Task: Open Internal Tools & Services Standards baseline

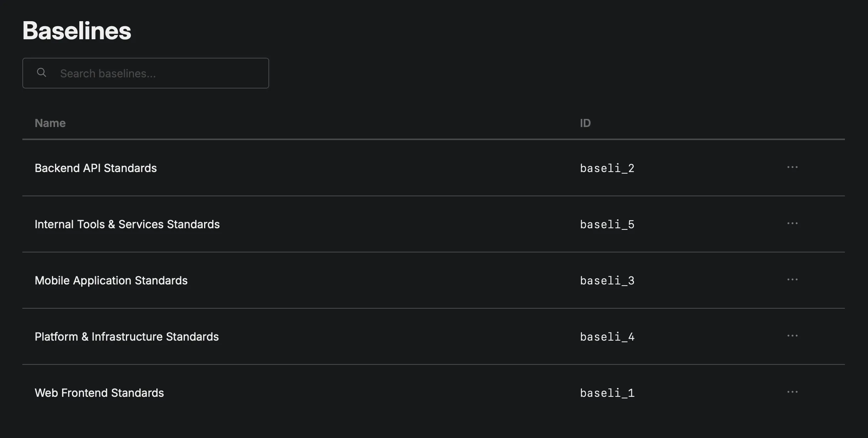Action: pos(127,224)
